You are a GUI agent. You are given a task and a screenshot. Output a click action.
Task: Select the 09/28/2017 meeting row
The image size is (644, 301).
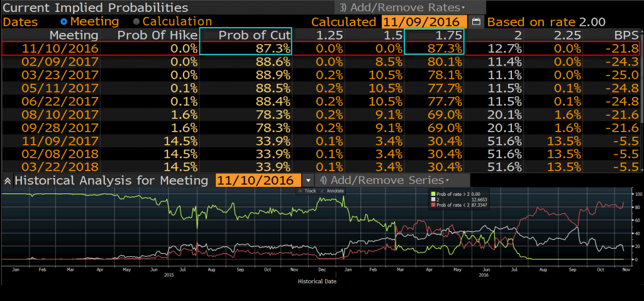[321, 127]
